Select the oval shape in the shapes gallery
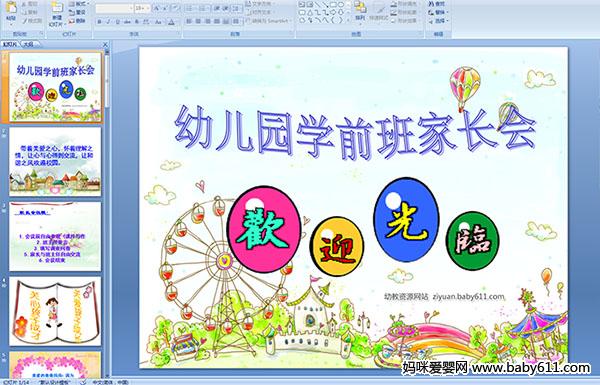Image resolution: width=600 pixels, height=385 pixels. coord(341,4)
